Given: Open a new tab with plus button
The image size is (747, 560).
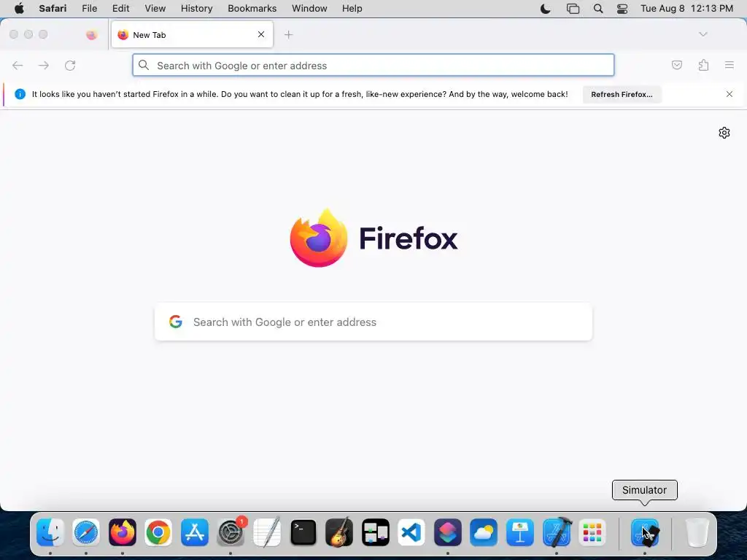Looking at the screenshot, I should click(288, 35).
